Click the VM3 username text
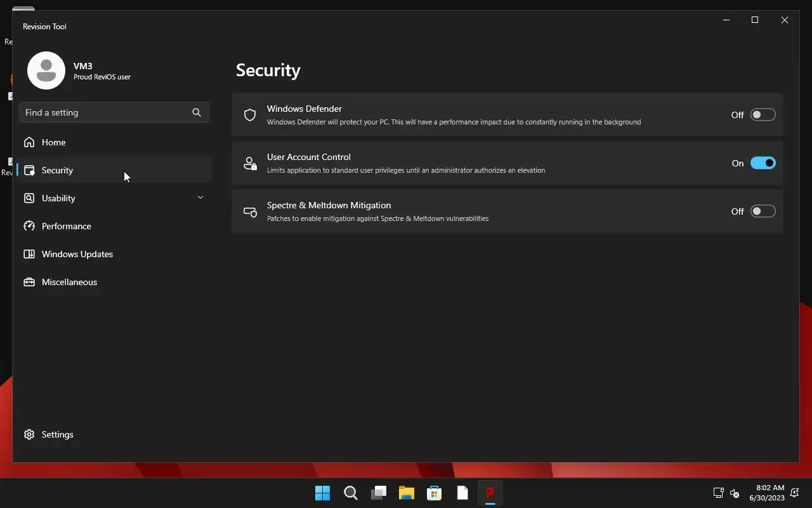 tap(83, 66)
